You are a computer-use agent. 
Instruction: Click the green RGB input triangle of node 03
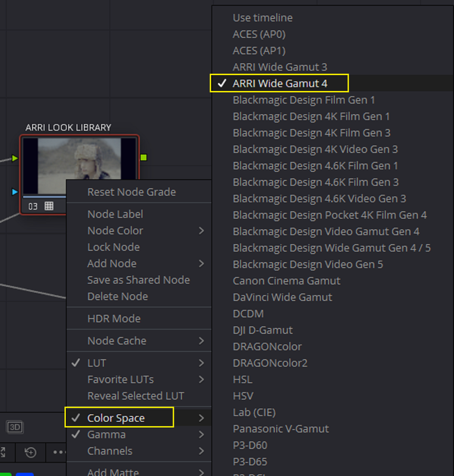click(x=15, y=158)
